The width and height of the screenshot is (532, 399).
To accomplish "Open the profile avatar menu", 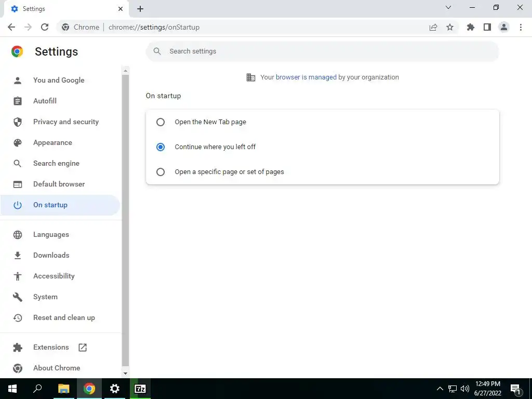I will point(504,27).
